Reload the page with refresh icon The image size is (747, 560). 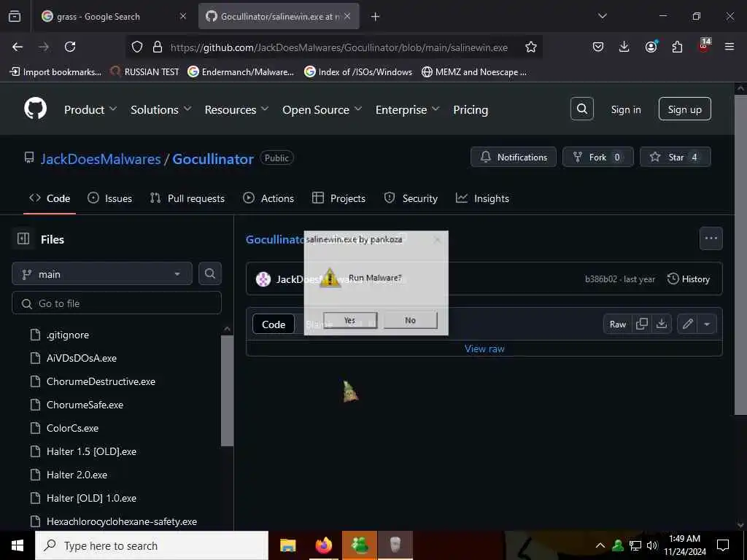pyautogui.click(x=70, y=47)
